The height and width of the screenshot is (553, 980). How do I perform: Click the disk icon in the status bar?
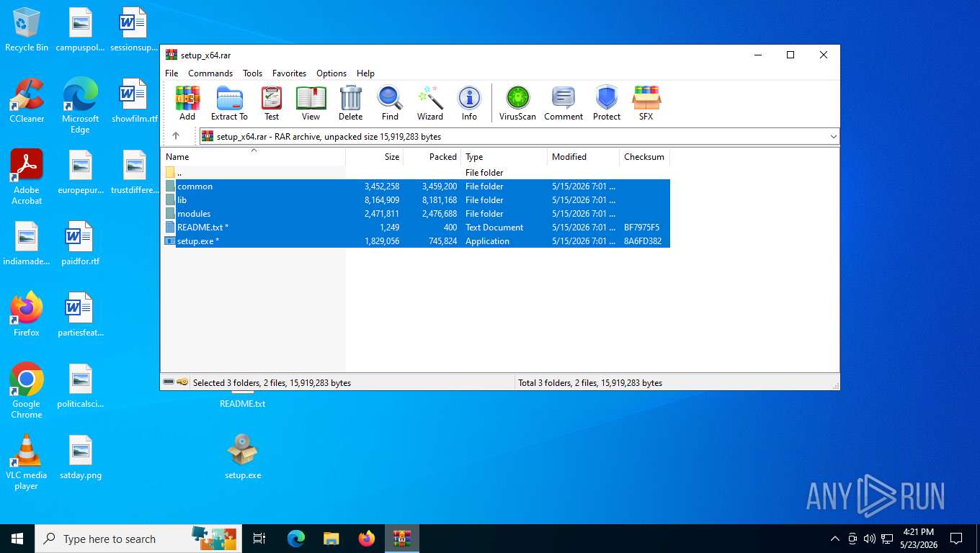(x=169, y=382)
